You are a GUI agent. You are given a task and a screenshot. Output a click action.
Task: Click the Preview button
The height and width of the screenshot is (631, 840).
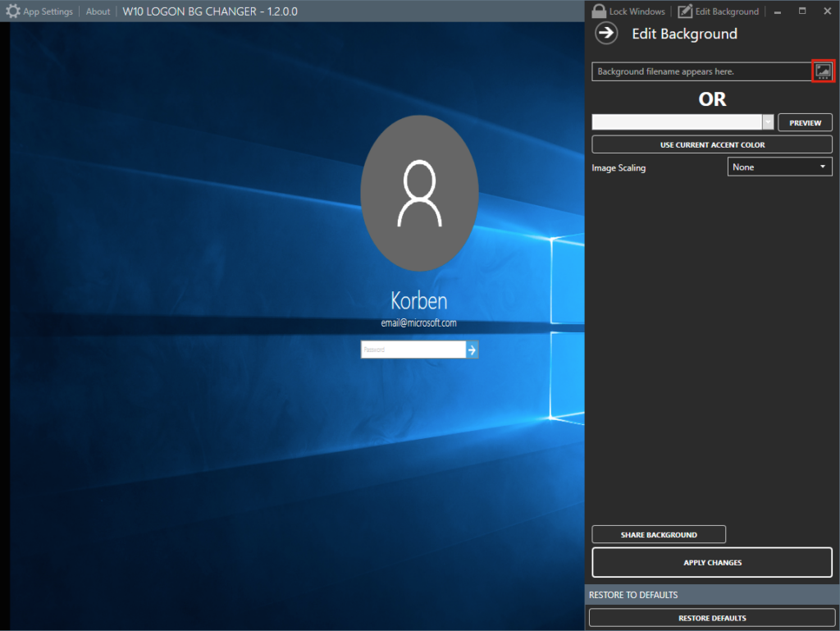pyautogui.click(x=805, y=122)
